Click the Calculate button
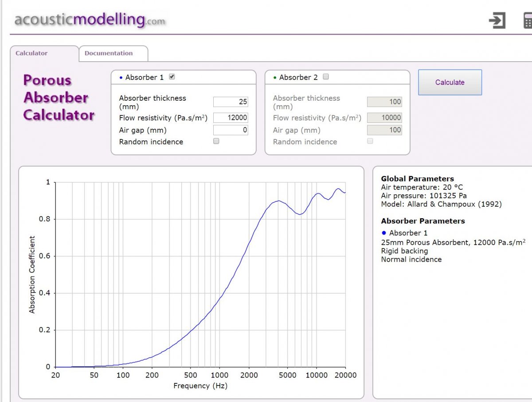The image size is (532, 402). [450, 82]
